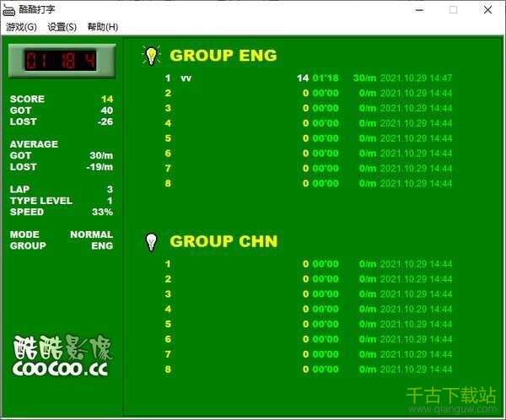This screenshot has width=506, height=420.
Task: Click the yellow SCORE value 14
Action: point(106,99)
